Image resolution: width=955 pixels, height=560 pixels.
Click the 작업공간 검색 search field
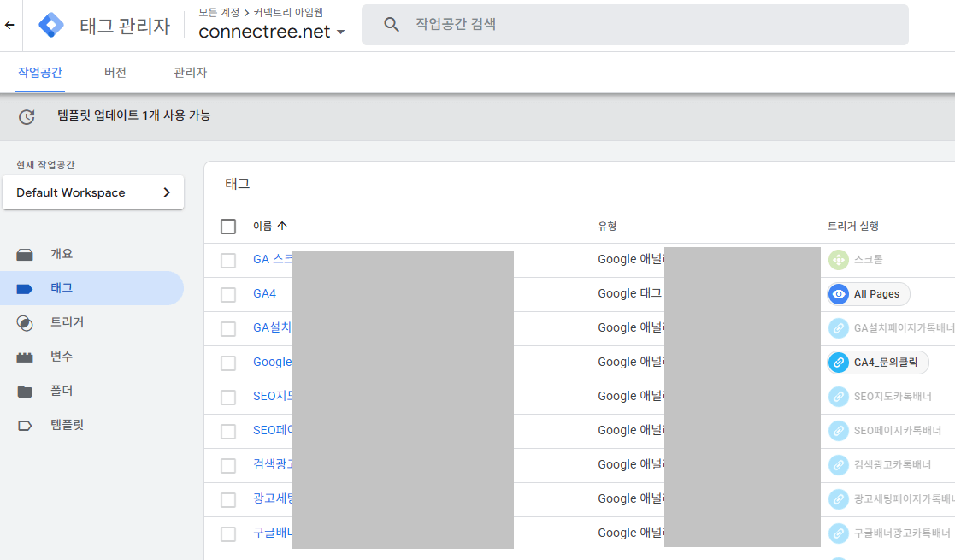tap(635, 25)
